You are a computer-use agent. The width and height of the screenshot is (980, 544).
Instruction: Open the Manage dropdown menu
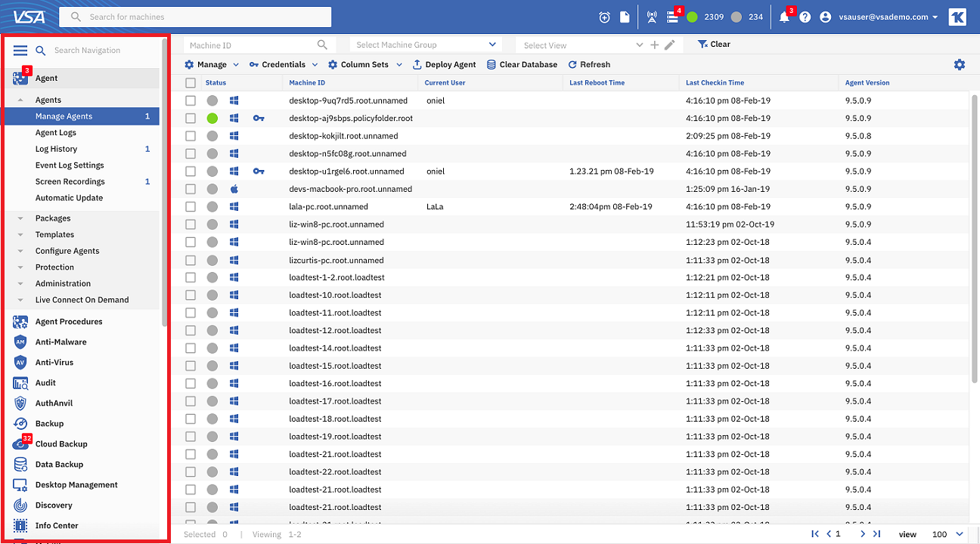212,65
